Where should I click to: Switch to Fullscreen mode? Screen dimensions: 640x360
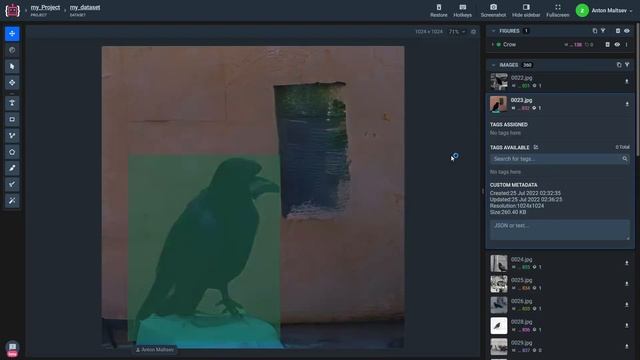pyautogui.click(x=558, y=11)
